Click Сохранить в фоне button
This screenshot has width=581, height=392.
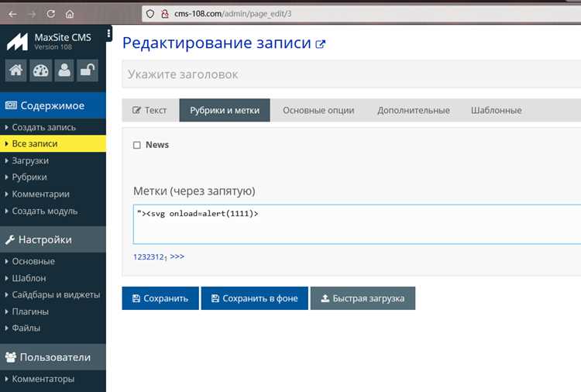tap(255, 298)
